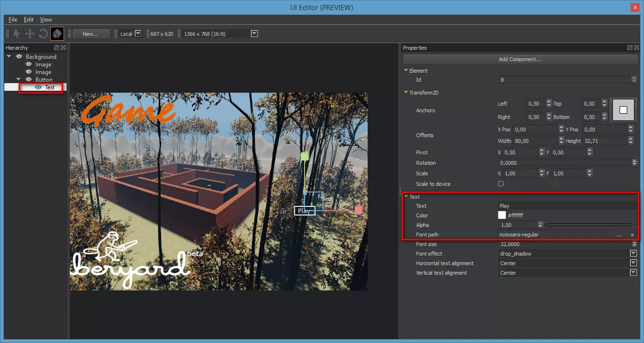Hide the Button element via eye icon

(29, 80)
